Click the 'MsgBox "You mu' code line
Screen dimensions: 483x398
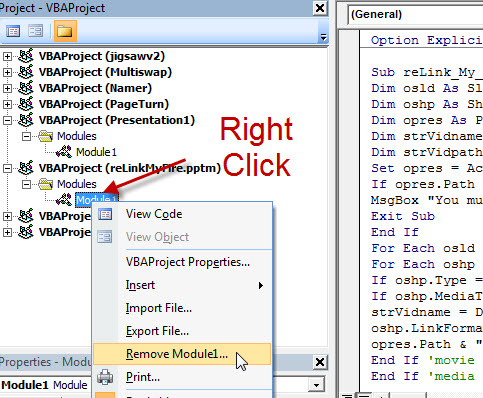click(x=427, y=200)
